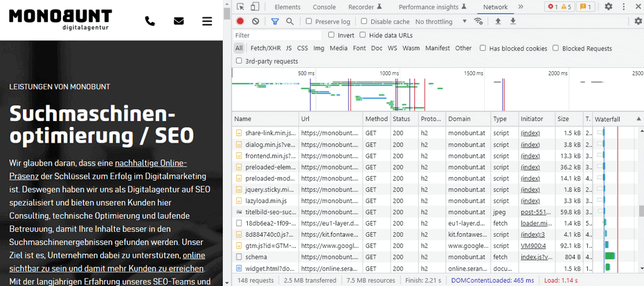Check Blocked Requests checkbox
Screen dimensions: 644x286
tap(555, 48)
